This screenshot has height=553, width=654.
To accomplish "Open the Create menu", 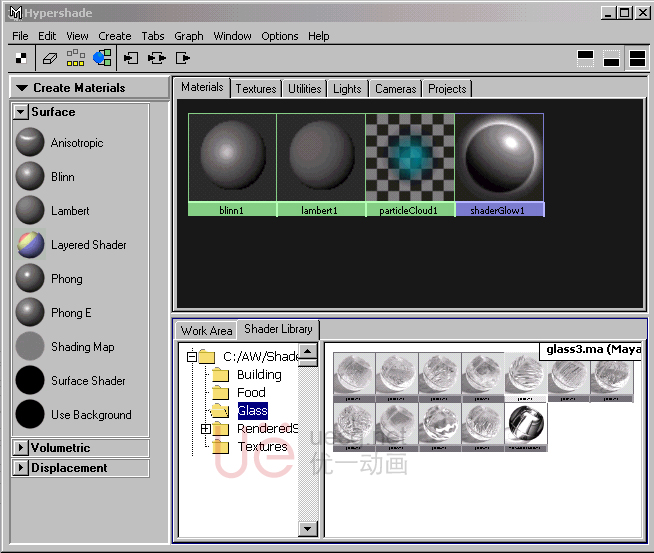I will tap(115, 36).
